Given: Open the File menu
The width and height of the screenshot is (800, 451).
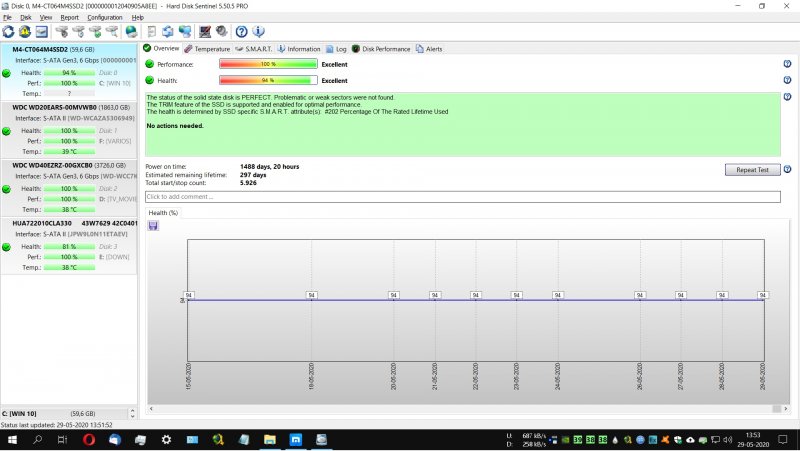Looking at the screenshot, I should [7, 17].
